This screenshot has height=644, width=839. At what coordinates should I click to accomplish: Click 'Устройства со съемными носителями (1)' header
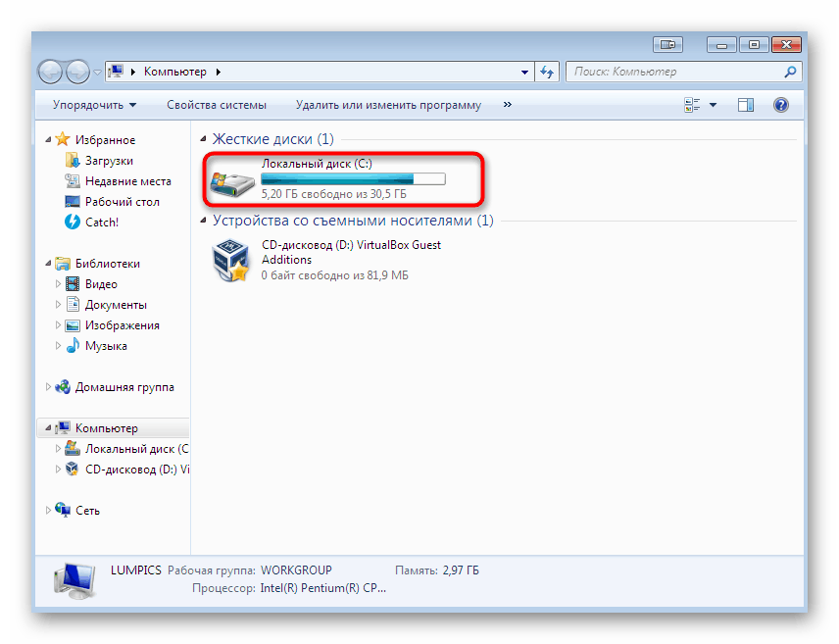[x=353, y=221]
